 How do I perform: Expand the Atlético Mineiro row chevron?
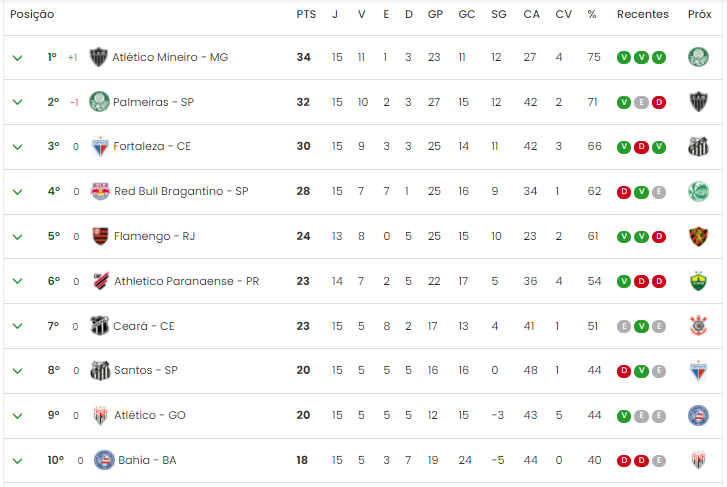coord(17,58)
